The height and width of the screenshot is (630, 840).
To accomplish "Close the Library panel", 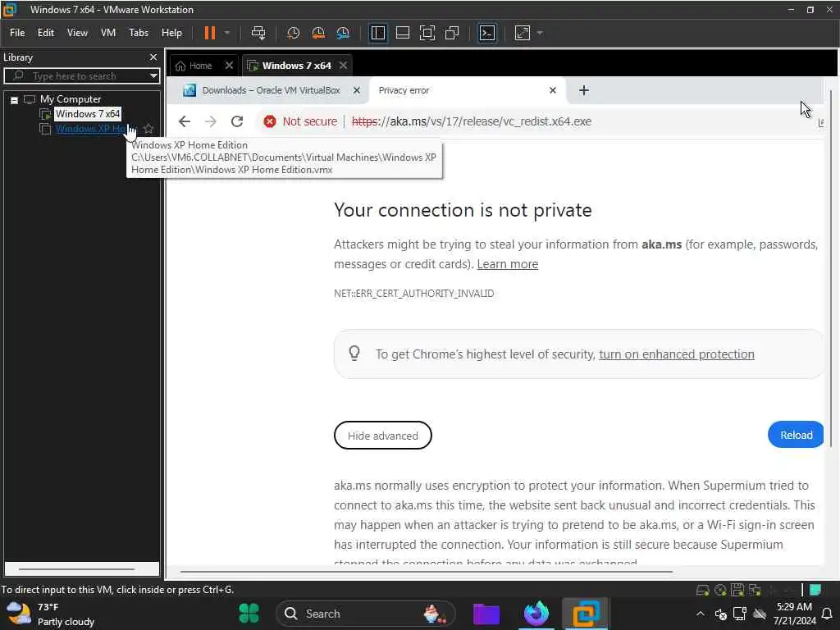I will pyautogui.click(x=153, y=57).
